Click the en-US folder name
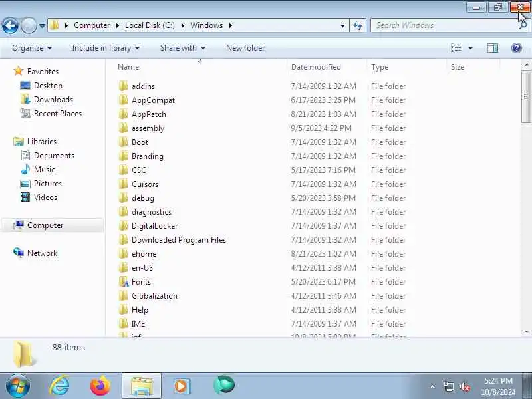532x399 pixels. click(142, 268)
